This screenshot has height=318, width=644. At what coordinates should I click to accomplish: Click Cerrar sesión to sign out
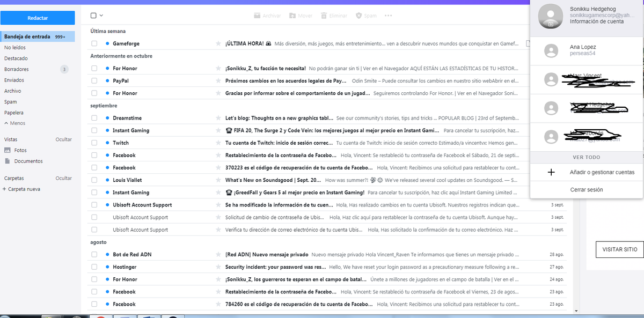point(587,190)
